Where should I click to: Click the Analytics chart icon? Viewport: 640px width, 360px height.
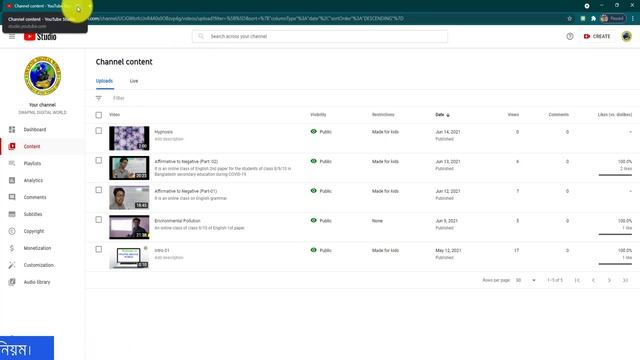tap(12, 180)
